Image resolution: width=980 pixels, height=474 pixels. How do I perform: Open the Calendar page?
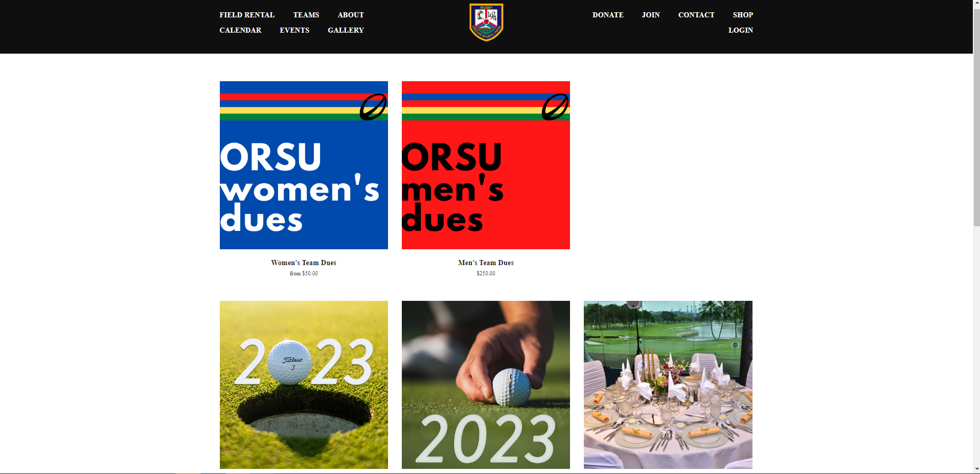coord(240,30)
